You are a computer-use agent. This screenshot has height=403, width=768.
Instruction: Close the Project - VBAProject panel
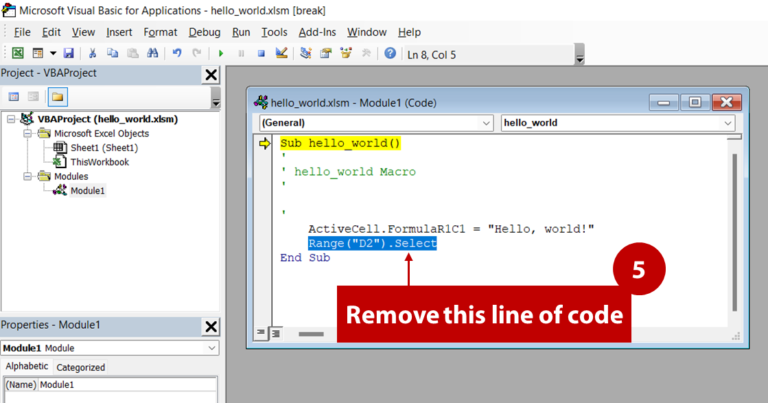coord(211,74)
